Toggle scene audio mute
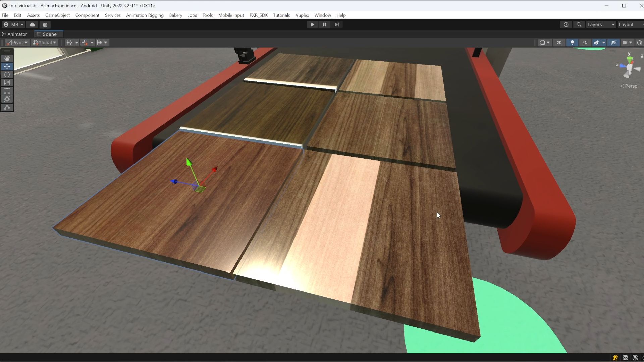644x362 pixels. (585, 43)
